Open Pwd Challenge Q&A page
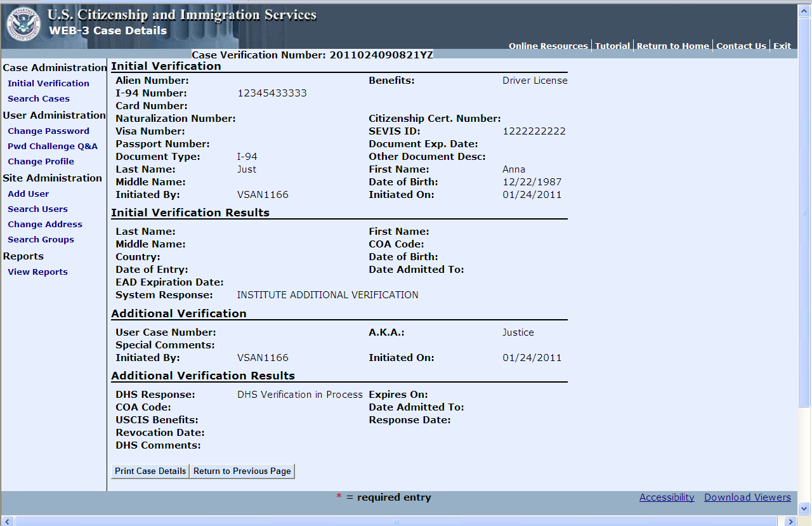812x526 pixels. [53, 146]
